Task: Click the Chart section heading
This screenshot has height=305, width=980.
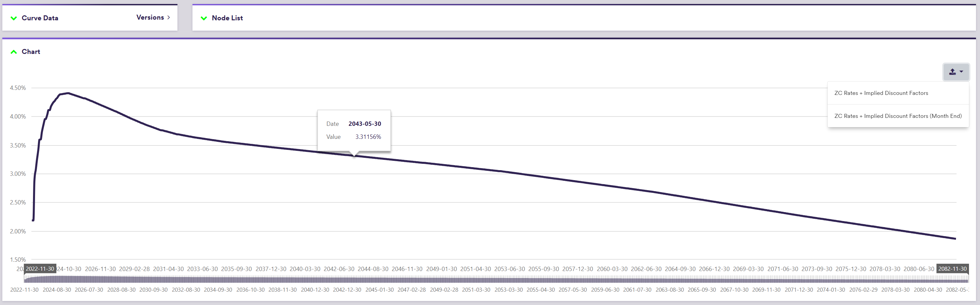Action: [31, 52]
